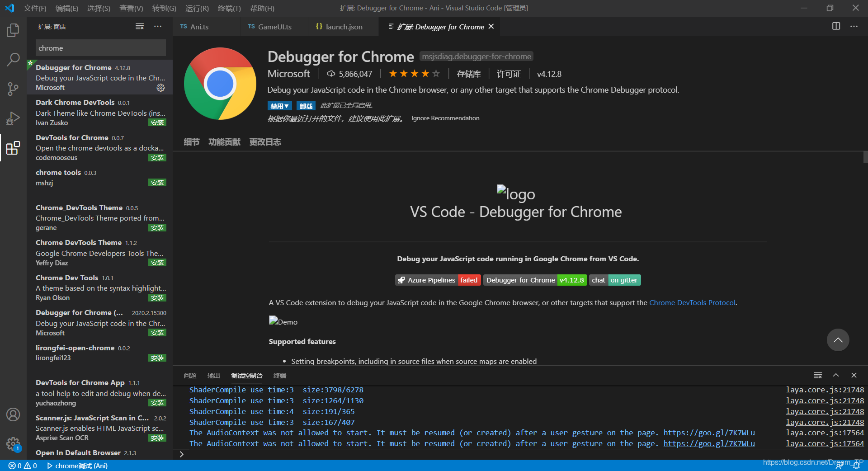The image size is (868, 471).
Task: Switch to 功能贡献 contributions tab
Action: pyautogui.click(x=224, y=142)
